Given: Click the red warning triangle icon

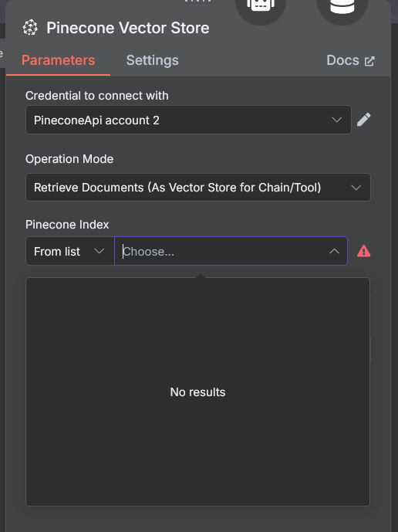Looking at the screenshot, I should point(364,251).
